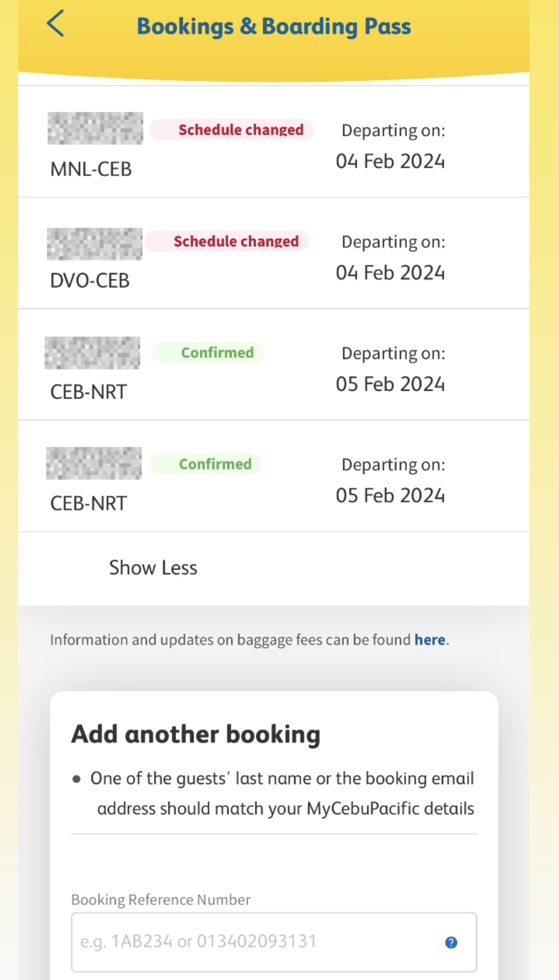Select the Bookings & Boarding Pass title
Screen dimensions: 559x980
[274, 26]
